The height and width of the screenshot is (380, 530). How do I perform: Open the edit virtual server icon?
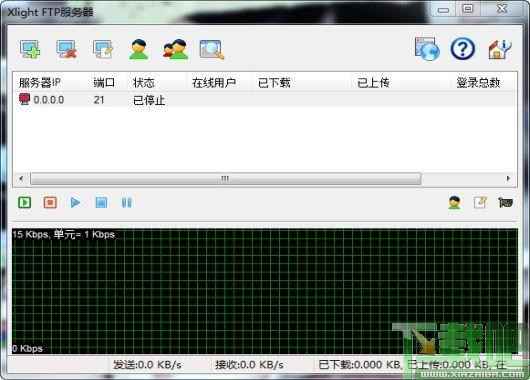tap(103, 49)
